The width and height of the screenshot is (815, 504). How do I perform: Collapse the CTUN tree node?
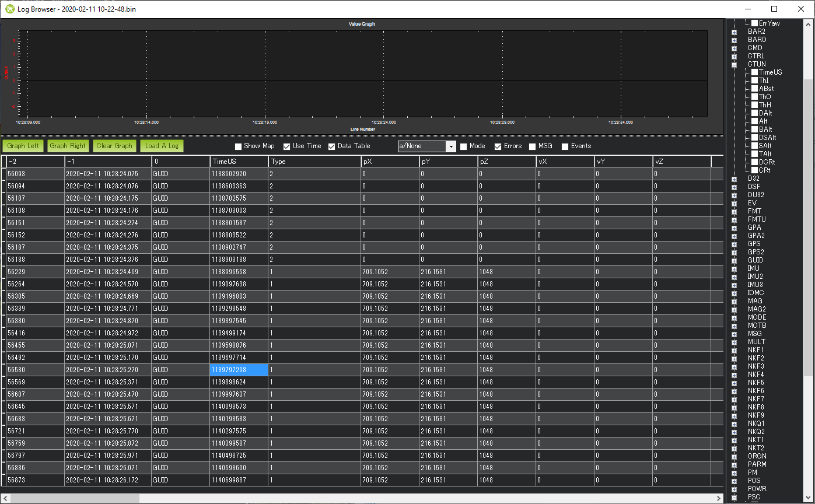(733, 64)
